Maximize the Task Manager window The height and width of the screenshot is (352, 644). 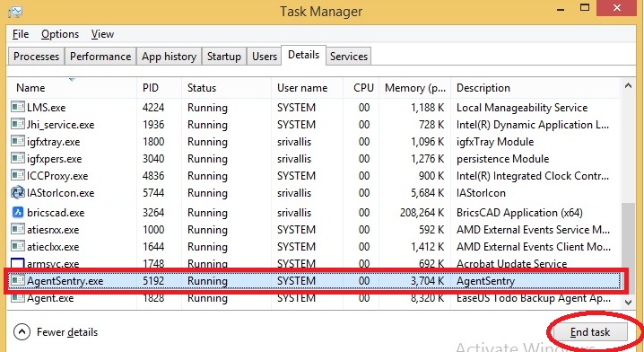tap(585, 8)
